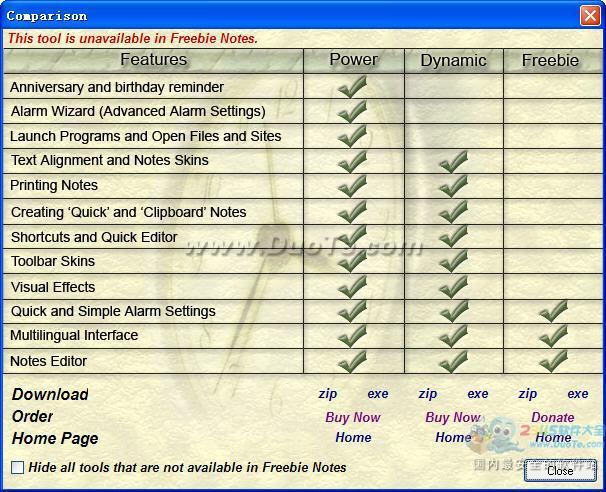Screen dimensions: 606x492
Task: Close the Comparison window with the X
Action: tap(589, 16)
